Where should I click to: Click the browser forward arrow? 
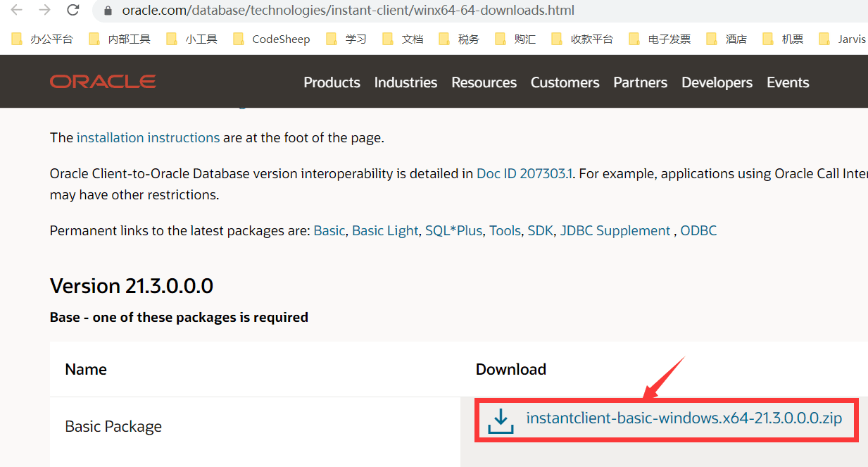[x=44, y=11]
